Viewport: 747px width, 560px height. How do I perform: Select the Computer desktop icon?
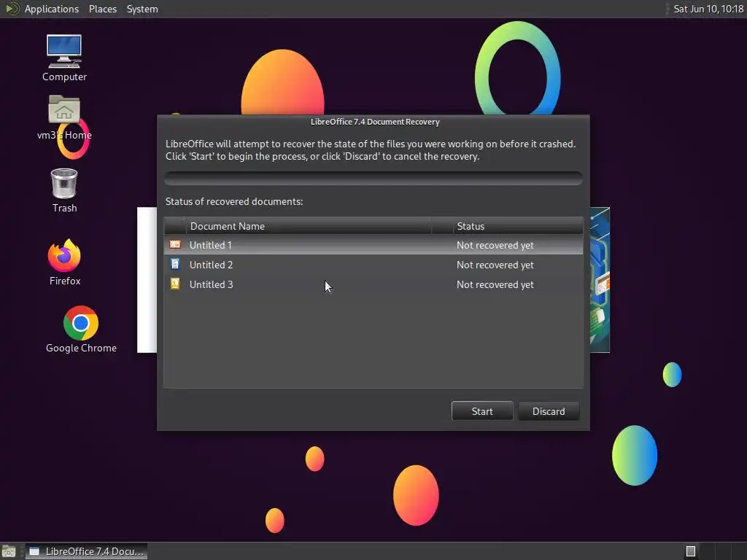64,58
